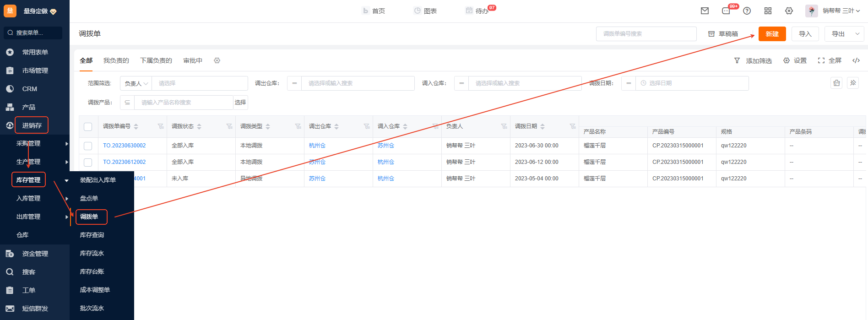Open the apps grid icon in header
This screenshot has height=320, width=868.
[768, 11]
